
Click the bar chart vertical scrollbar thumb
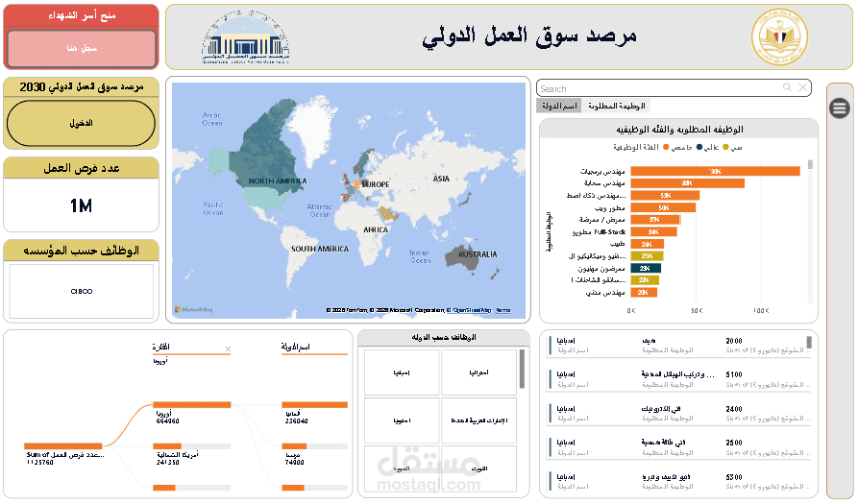pos(810,164)
